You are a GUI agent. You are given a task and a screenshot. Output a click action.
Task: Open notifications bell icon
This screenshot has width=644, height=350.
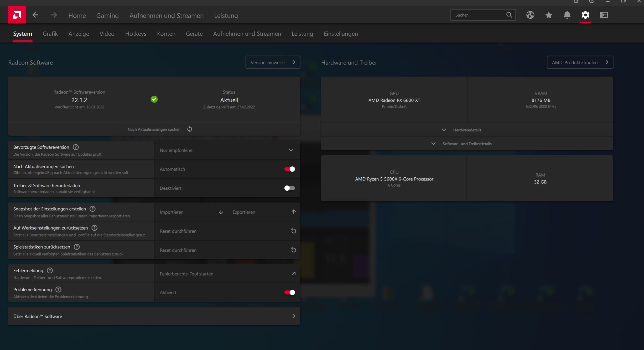point(567,15)
